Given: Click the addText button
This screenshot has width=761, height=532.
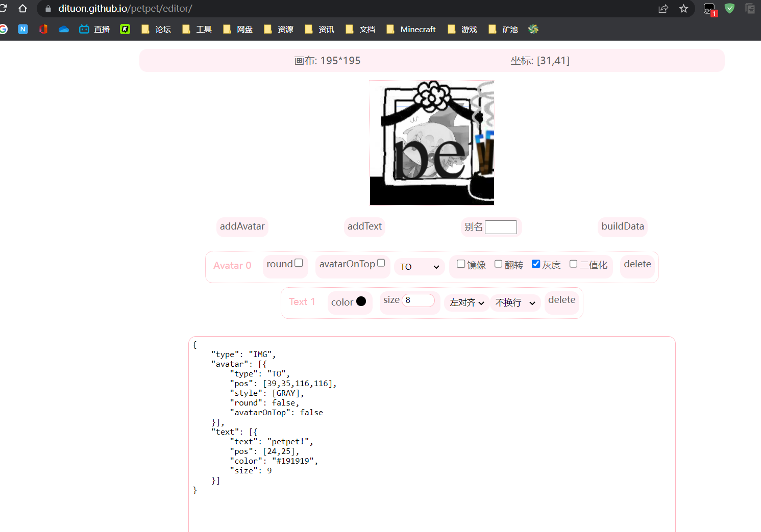Looking at the screenshot, I should [364, 226].
